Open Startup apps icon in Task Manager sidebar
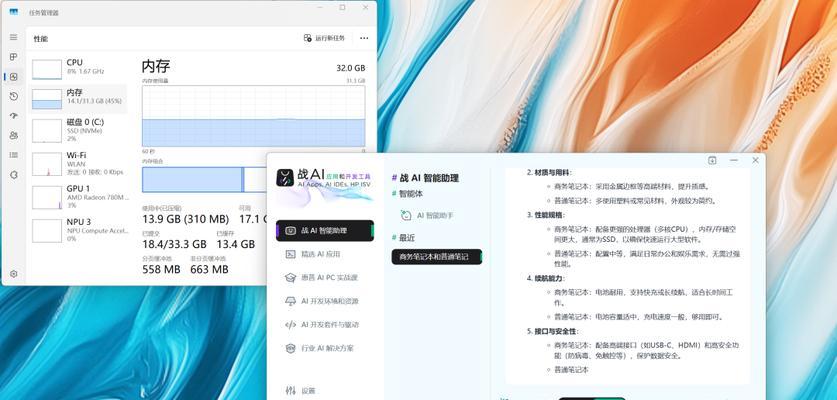This screenshot has width=837, height=400. tap(14, 116)
